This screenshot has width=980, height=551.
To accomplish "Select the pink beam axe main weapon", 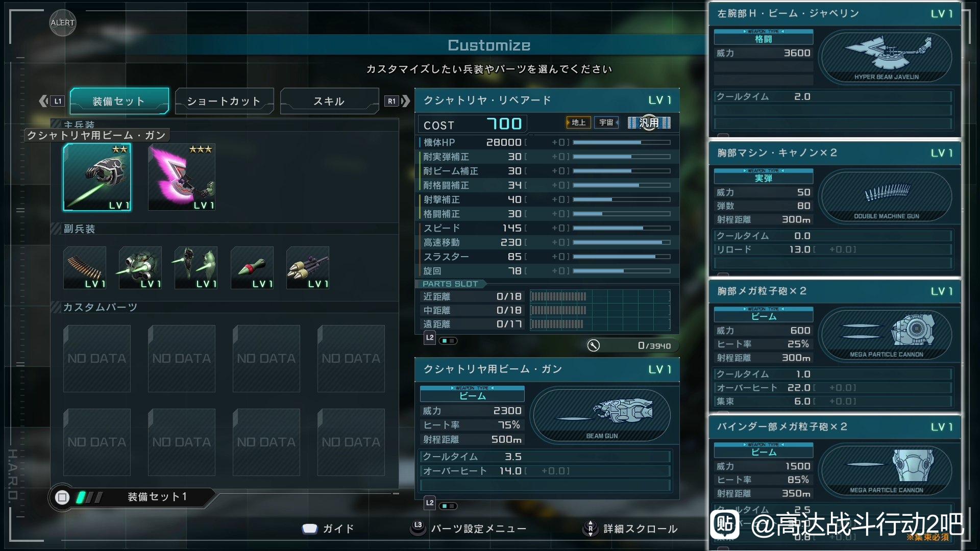I will 182,177.
